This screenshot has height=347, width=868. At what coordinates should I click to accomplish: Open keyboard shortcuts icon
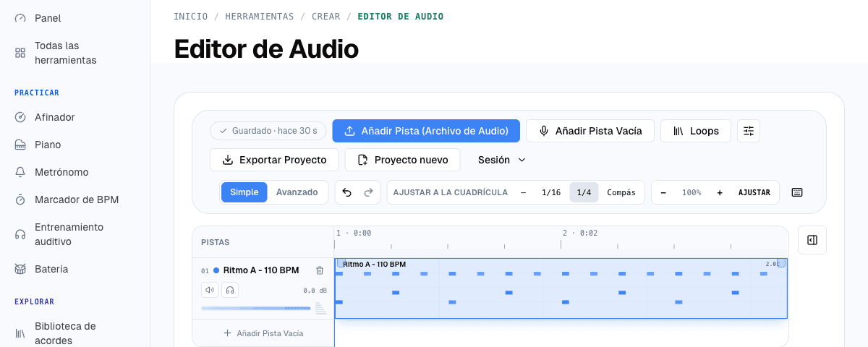click(797, 192)
